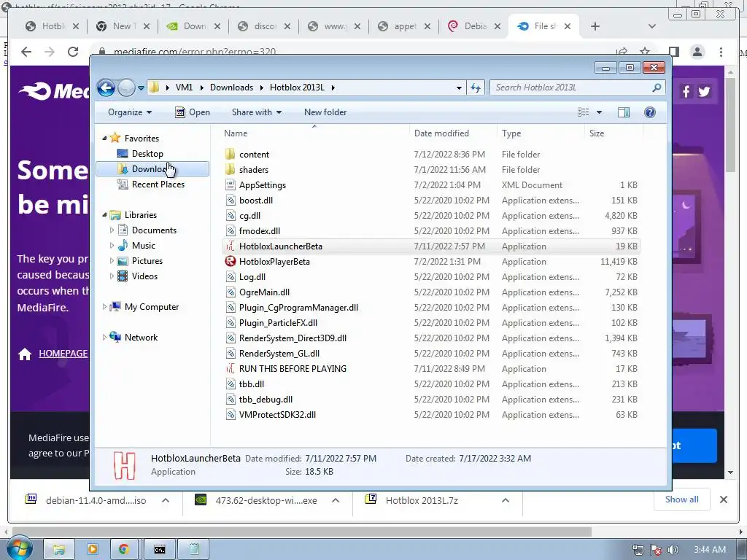Collapse the Libraries tree group
The image size is (747, 560).
coord(104,215)
